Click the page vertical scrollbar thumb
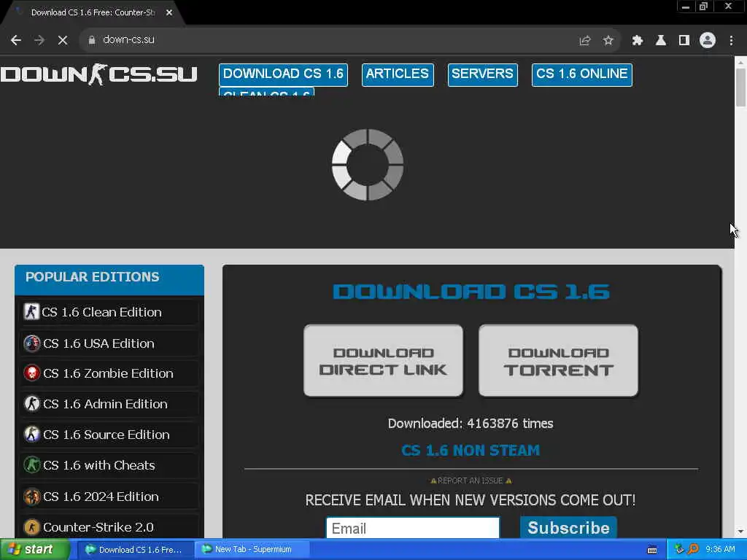Screen dimensions: 747x560 [740, 87]
